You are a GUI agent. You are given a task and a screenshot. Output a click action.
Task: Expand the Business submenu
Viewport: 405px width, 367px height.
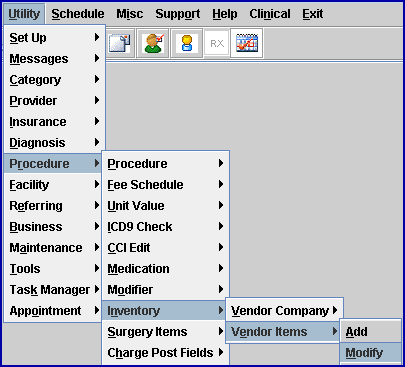53,227
